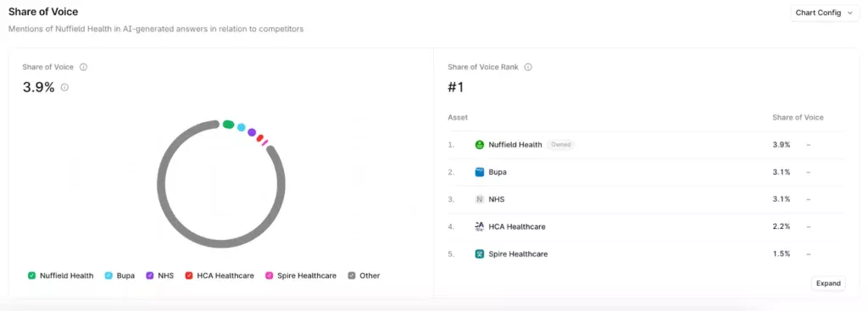Click the purple NHS donut segment
This screenshot has height=311, width=868.
coord(252,132)
